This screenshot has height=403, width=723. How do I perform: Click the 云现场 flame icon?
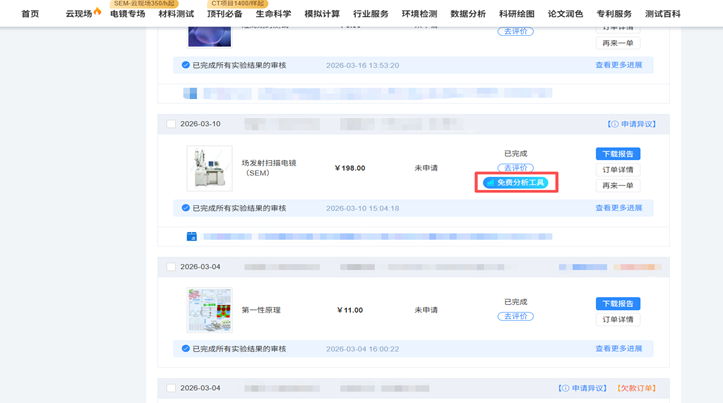coord(97,11)
